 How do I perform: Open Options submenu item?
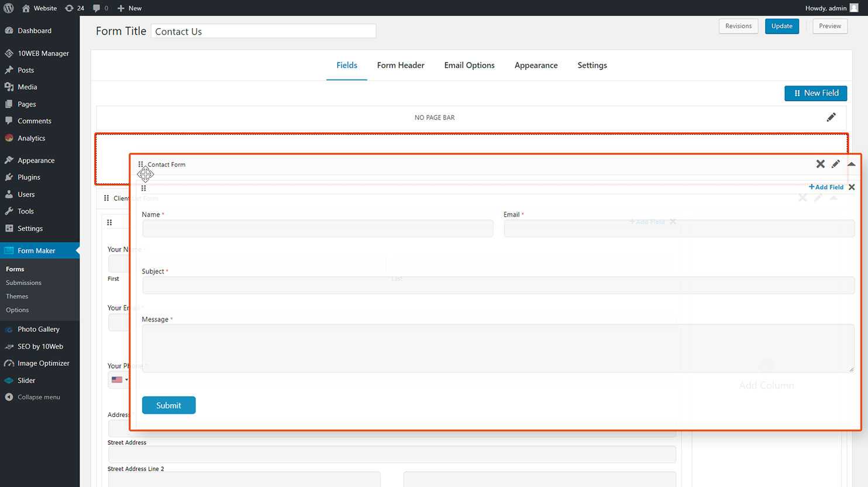[18, 310]
